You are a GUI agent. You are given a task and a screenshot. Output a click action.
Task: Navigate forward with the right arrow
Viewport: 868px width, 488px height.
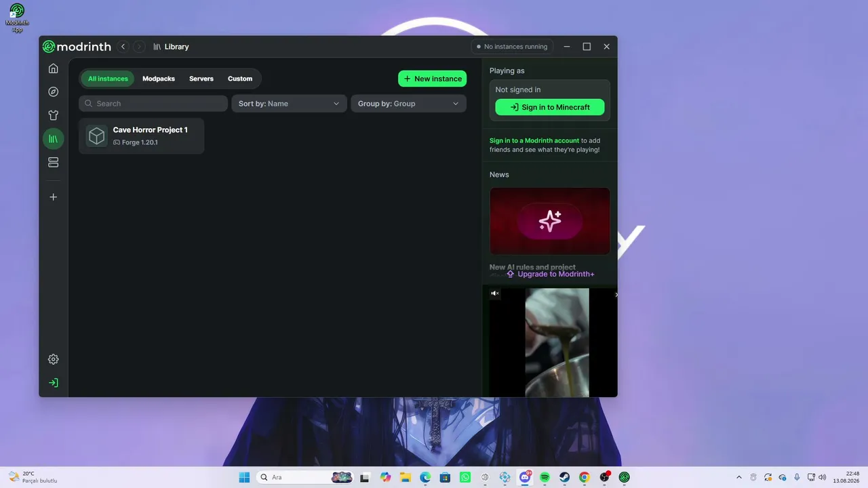coord(139,47)
